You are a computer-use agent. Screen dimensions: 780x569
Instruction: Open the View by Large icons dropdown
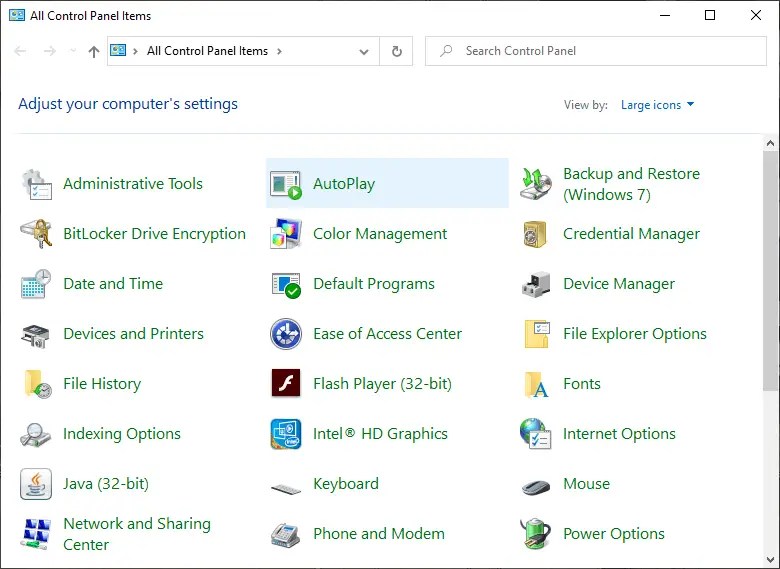click(x=657, y=105)
